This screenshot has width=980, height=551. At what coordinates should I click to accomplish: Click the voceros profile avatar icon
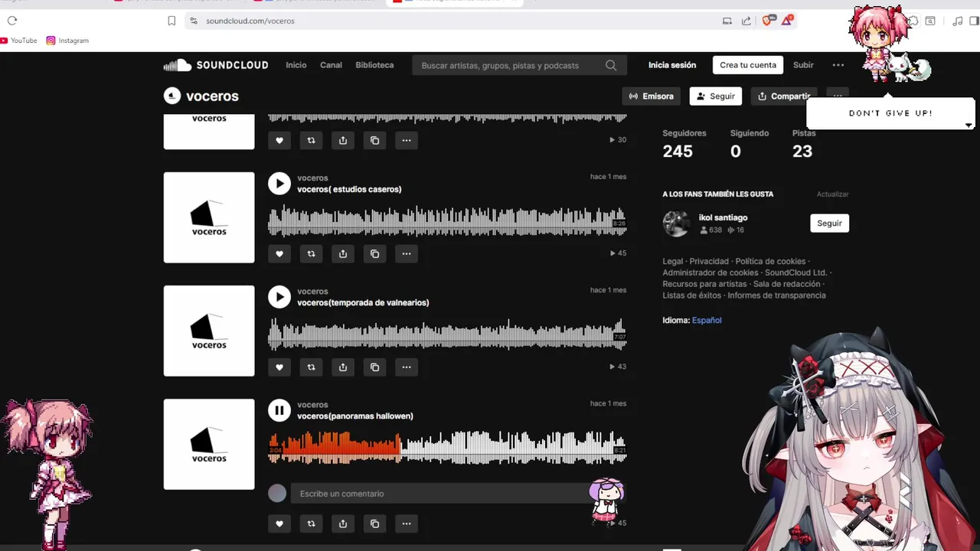[x=172, y=96]
